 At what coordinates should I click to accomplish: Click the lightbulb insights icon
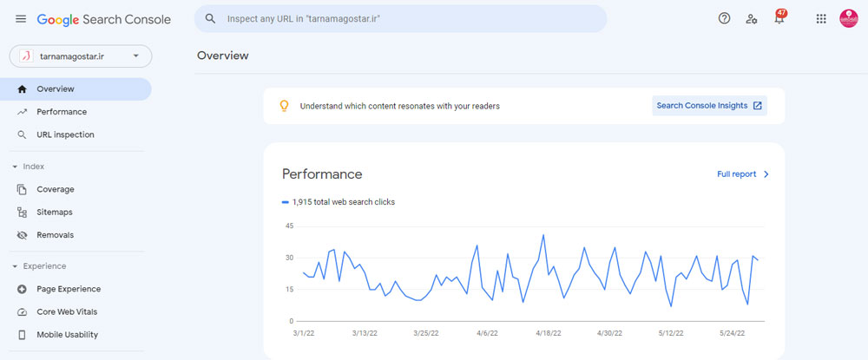283,106
